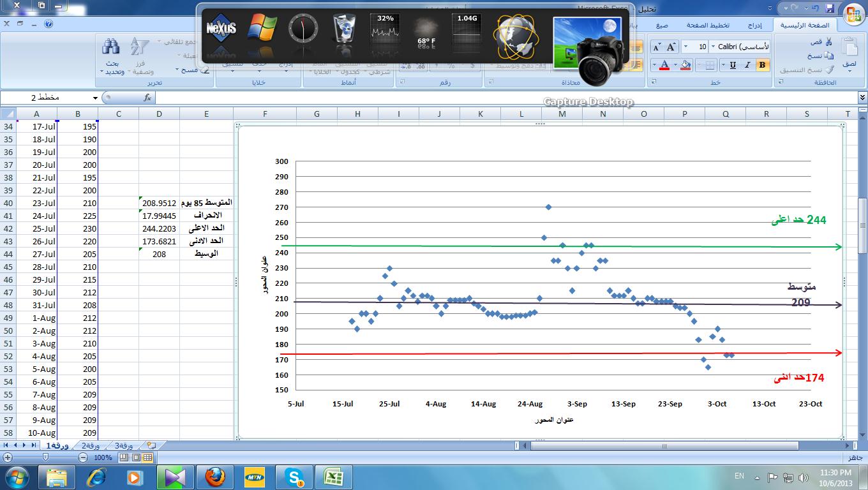Viewport: 868px width, 490px height.
Task: Click the clock widget in Nexus dock
Action: point(303,29)
